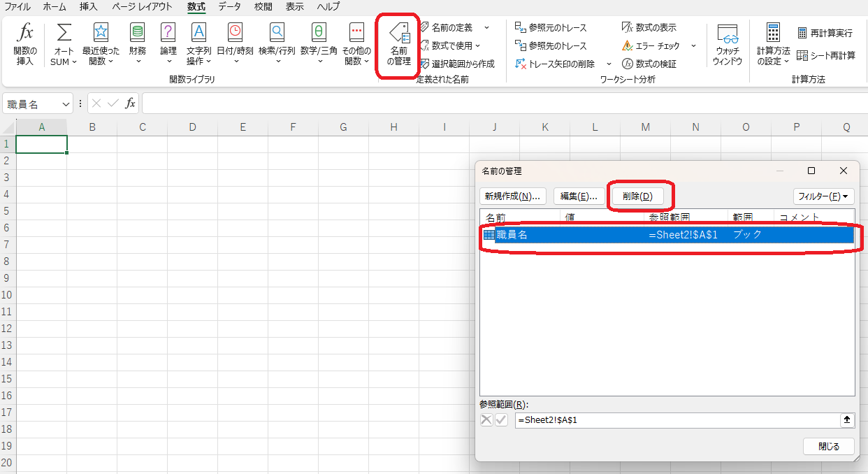Click the 閉じる button to close Name Manager
This screenshot has height=474, width=868.
[829, 446]
